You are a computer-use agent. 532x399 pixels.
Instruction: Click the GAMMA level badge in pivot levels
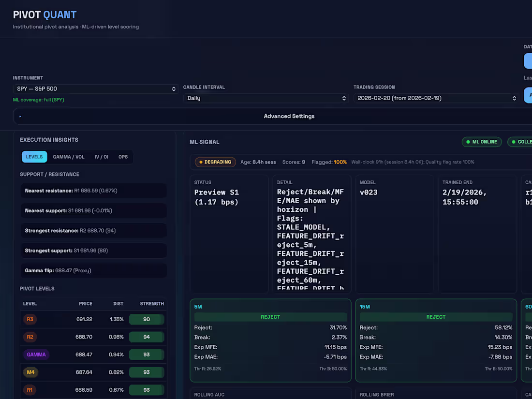pos(36,355)
